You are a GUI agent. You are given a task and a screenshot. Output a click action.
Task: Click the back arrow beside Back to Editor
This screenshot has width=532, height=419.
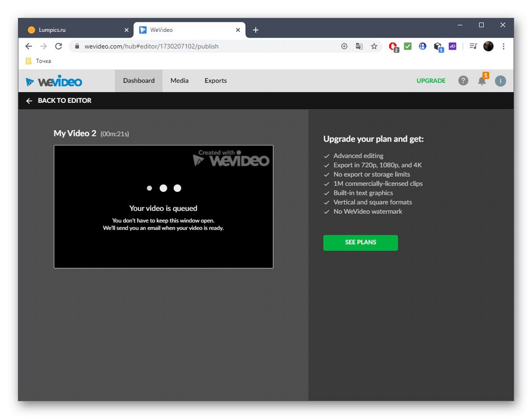29,101
